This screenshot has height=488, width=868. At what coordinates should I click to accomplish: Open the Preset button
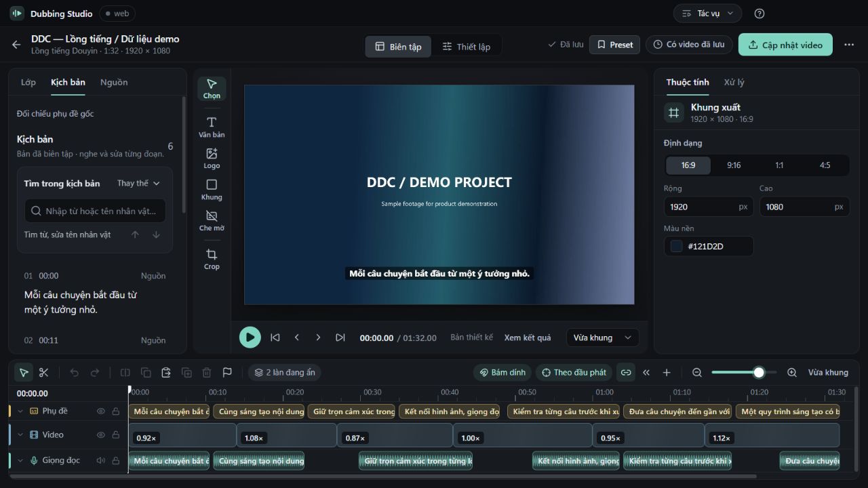[614, 45]
